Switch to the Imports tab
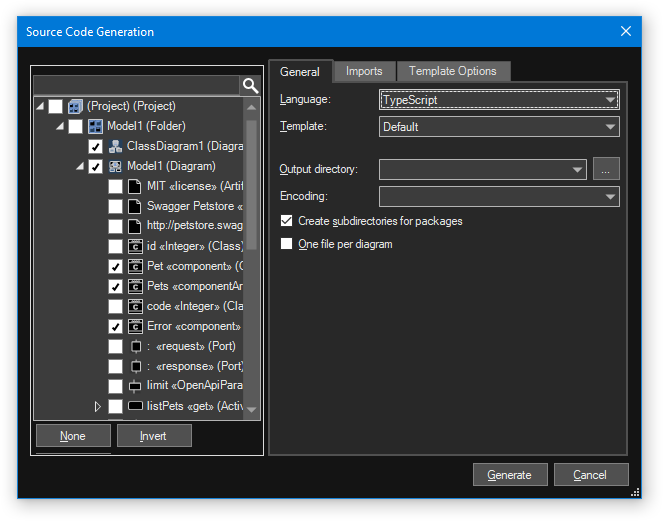This screenshot has width=663, height=521. (x=364, y=71)
